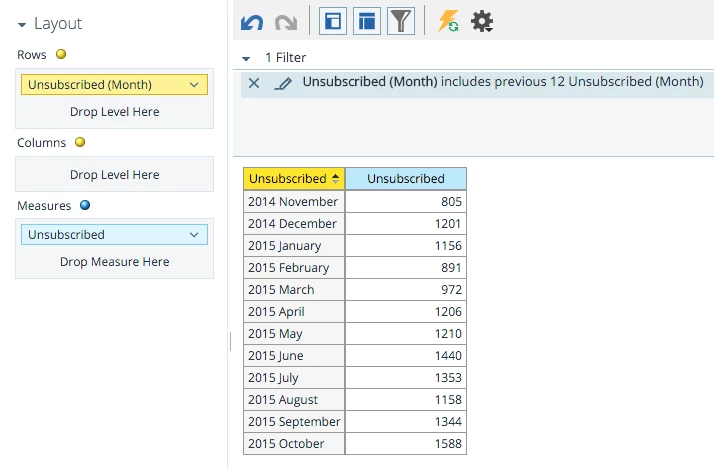Click the value 1344 cell
This screenshot has height=469, width=714.
[x=406, y=422]
